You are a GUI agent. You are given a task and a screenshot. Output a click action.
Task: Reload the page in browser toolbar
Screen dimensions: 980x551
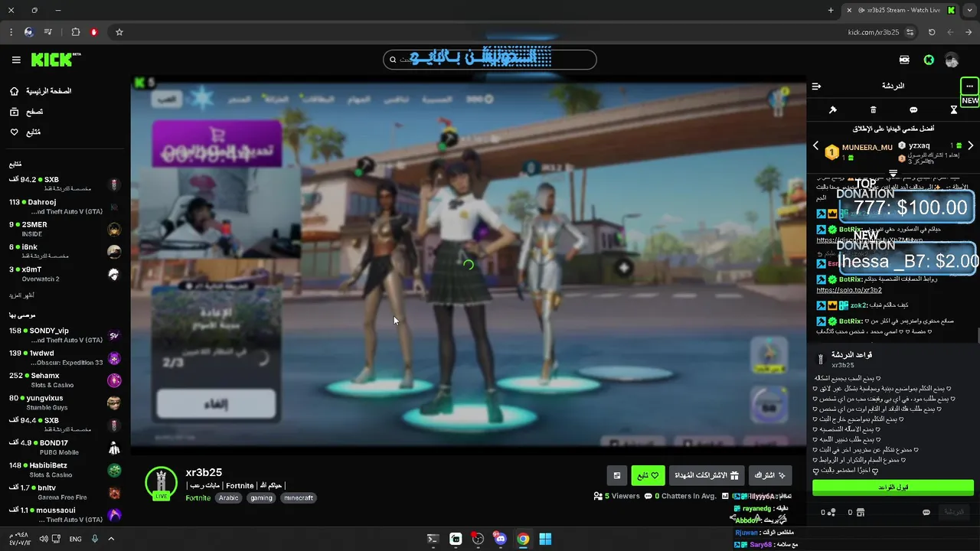click(932, 32)
